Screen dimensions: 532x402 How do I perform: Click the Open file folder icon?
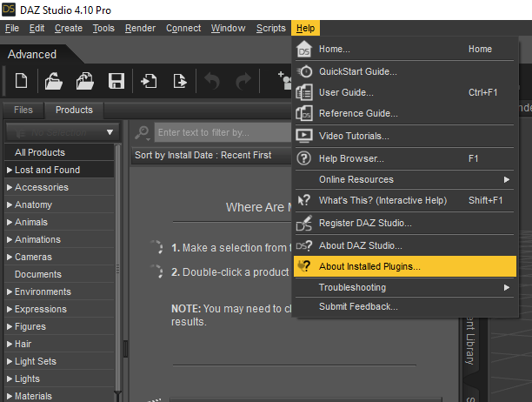(54, 81)
